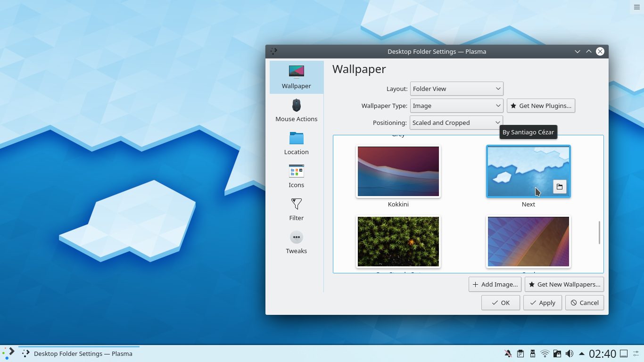Change Wallpaper Type via the Image dropdown

pos(456,106)
